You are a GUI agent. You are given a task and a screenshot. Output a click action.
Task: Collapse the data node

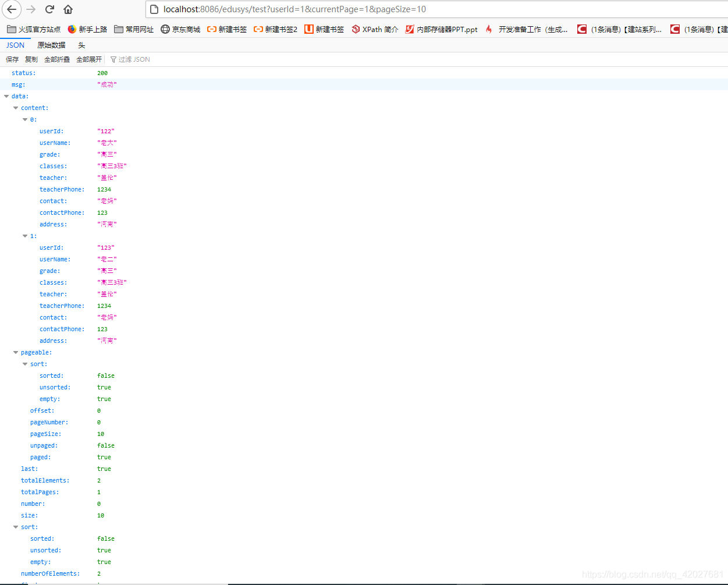6,96
